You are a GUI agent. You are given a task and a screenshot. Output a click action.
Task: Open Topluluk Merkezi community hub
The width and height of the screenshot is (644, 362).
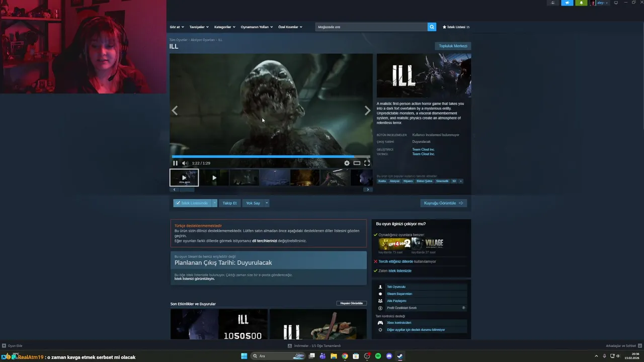[453, 46]
